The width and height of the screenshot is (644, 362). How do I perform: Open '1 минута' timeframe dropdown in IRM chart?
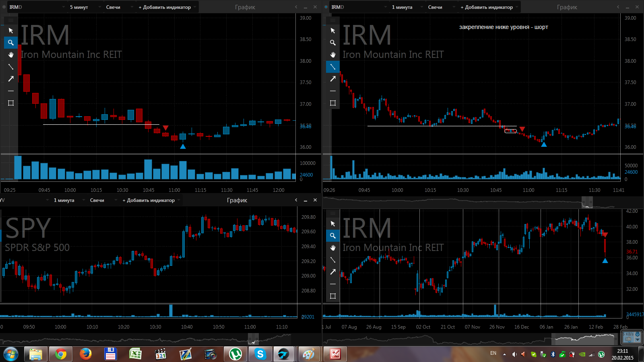[407, 7]
